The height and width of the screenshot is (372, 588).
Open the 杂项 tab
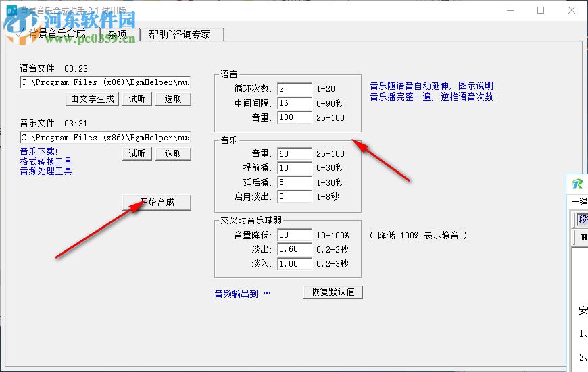coord(118,34)
